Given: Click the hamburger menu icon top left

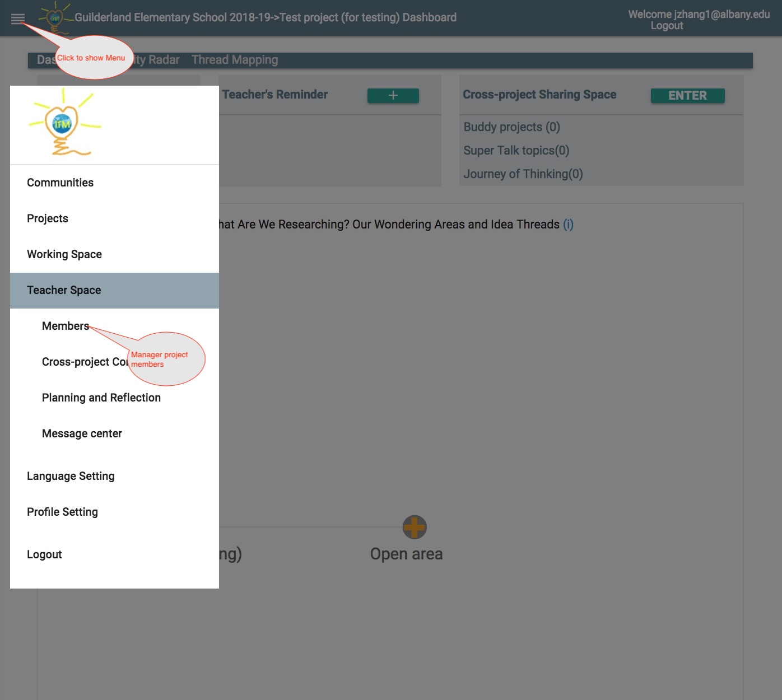Looking at the screenshot, I should pos(18,18).
